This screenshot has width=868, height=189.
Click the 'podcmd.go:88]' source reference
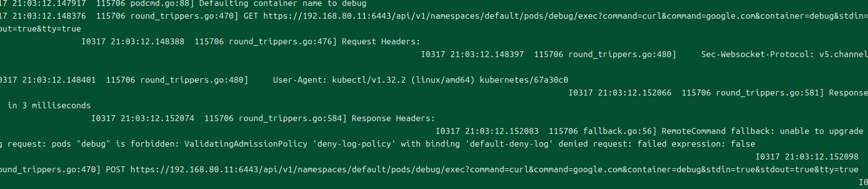point(162,4)
